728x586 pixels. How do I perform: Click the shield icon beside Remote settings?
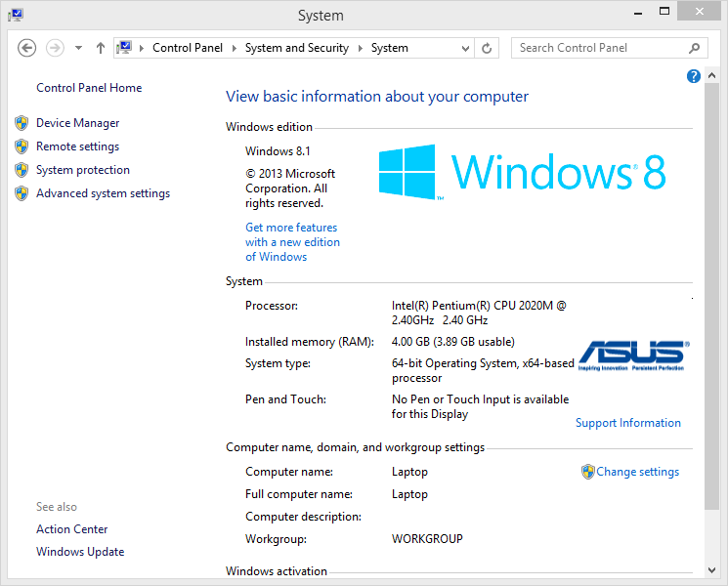(x=21, y=146)
